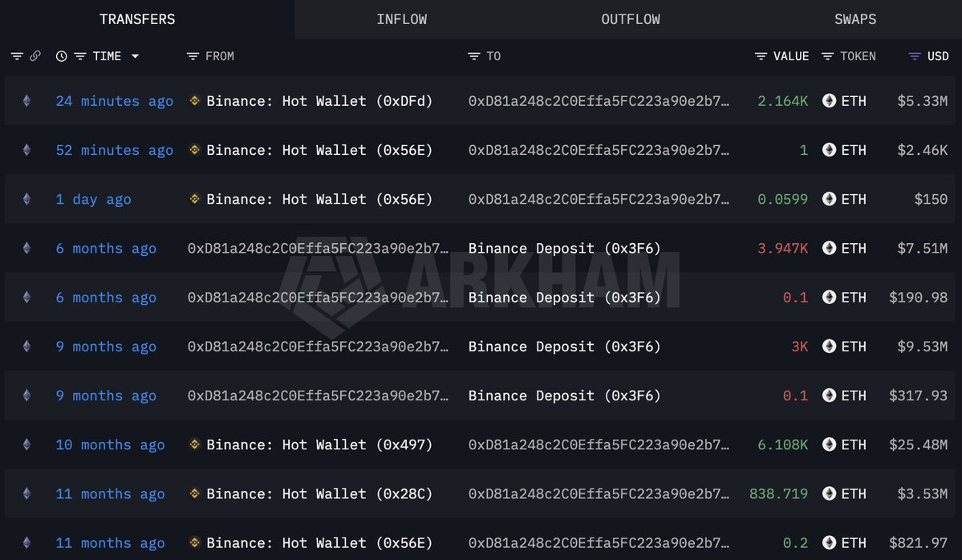Select the amount $5.33M
Image resolution: width=962 pixels, height=560 pixels.
point(922,101)
